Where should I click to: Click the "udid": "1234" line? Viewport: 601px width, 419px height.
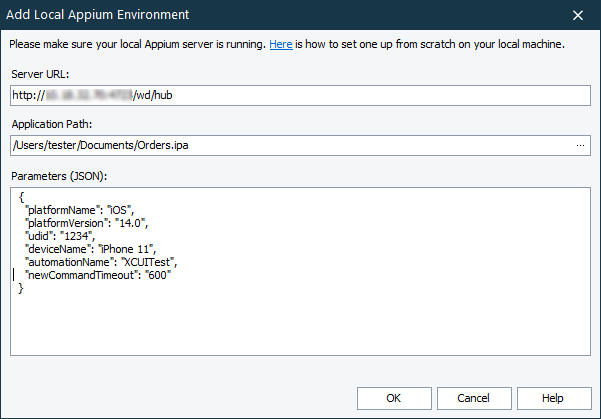pyautogui.click(x=60, y=236)
